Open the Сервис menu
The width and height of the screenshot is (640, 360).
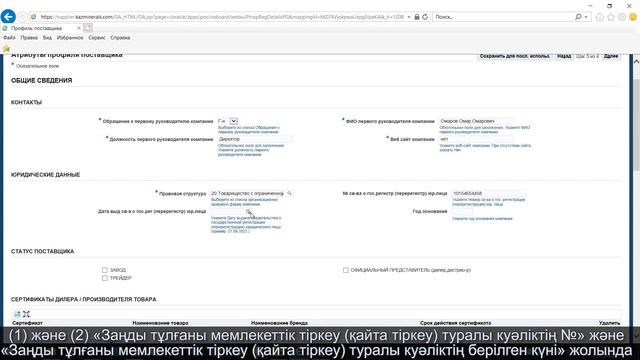97,38
